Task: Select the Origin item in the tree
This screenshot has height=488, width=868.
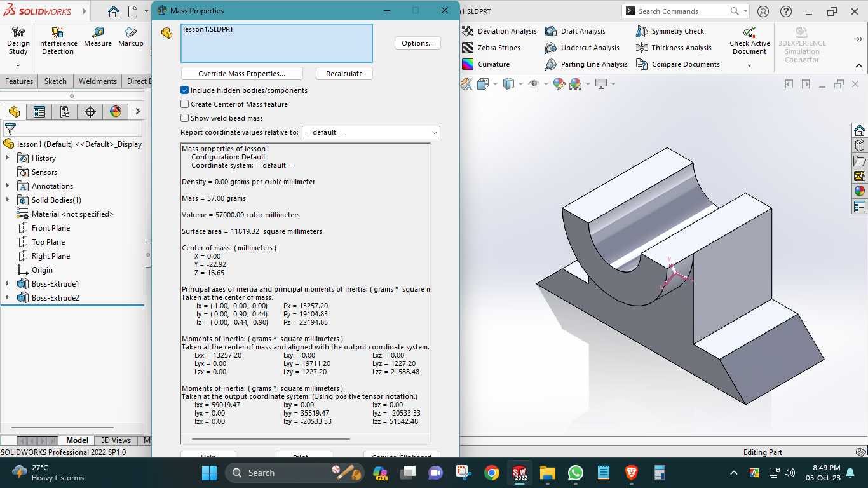Action: [x=42, y=270]
